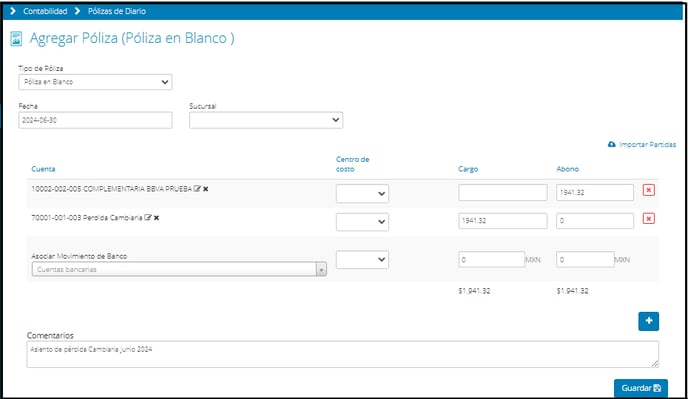Open the Centro de costo dropdown for the Perdida Cambiaria row
Screen dimensions: 688x399
click(x=362, y=222)
